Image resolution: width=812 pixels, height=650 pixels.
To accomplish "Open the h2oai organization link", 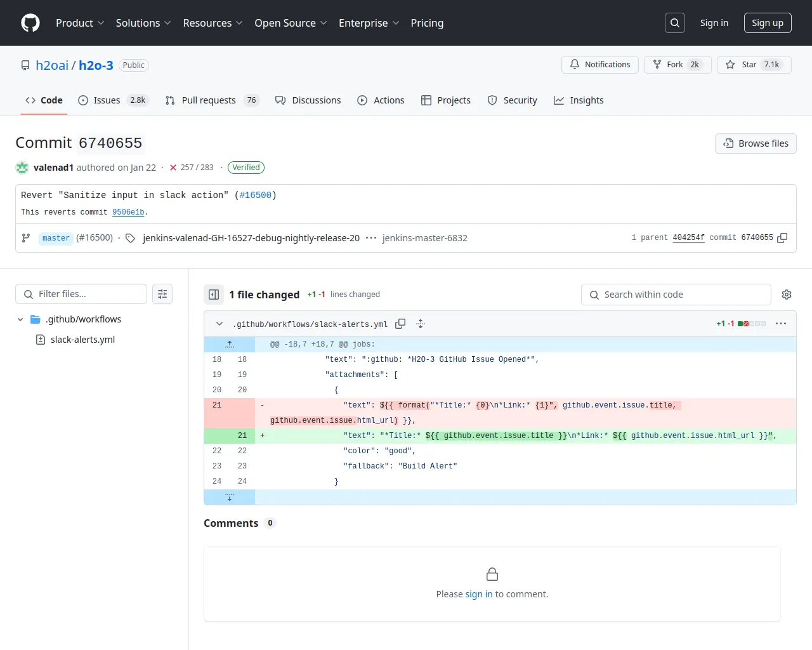I will click(52, 65).
